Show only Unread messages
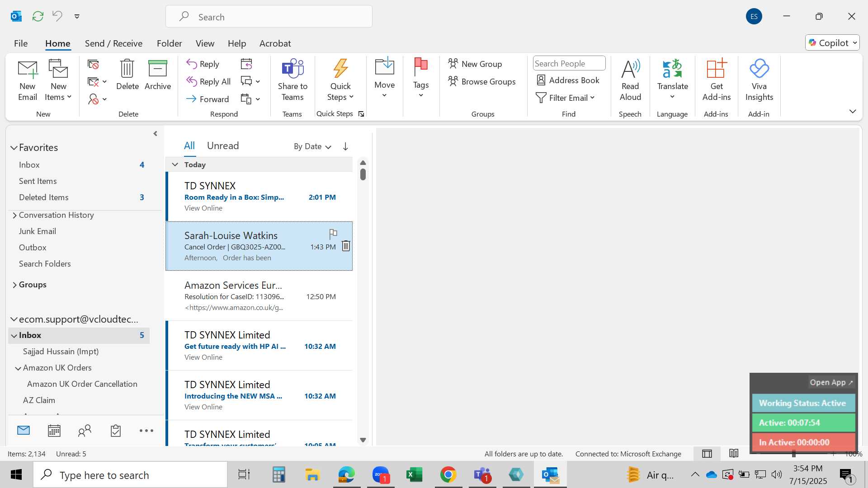The width and height of the screenshot is (868, 488). [223, 145]
